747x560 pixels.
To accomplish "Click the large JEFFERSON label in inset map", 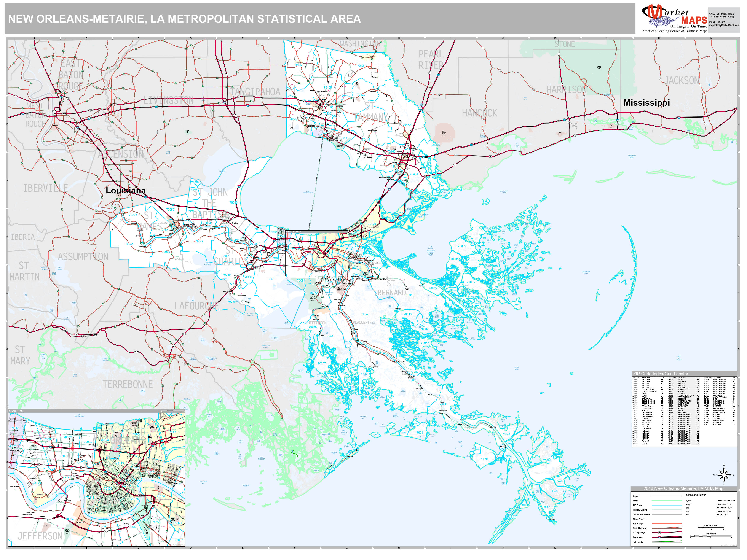I will [x=40, y=536].
